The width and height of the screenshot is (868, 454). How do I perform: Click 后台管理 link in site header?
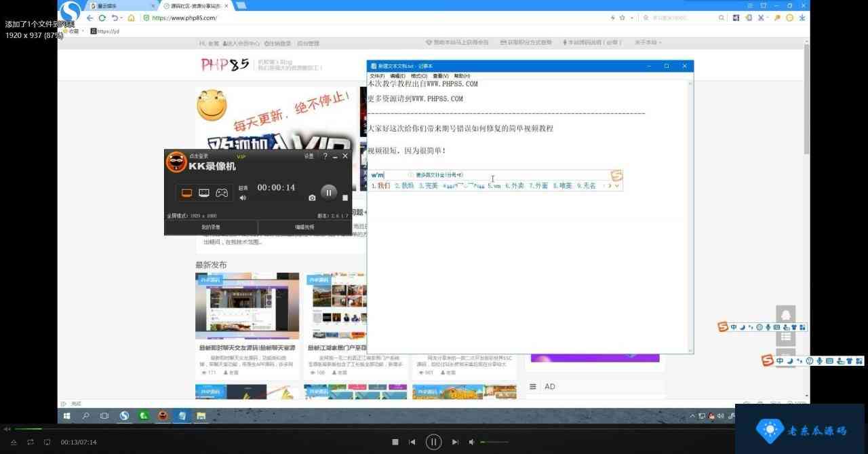(308, 43)
